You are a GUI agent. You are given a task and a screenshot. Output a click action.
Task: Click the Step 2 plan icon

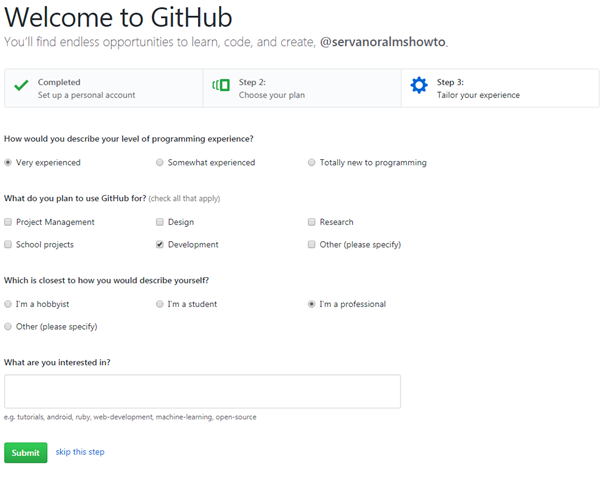[x=221, y=85]
